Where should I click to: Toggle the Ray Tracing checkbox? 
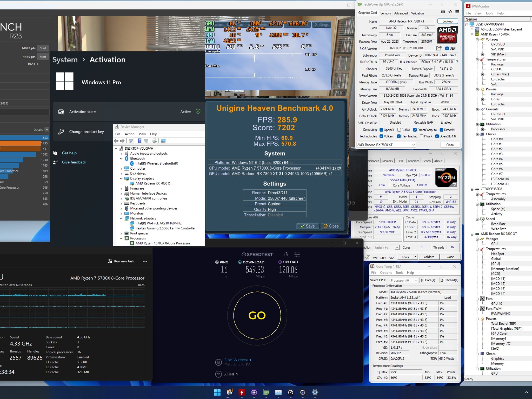tap(399, 136)
